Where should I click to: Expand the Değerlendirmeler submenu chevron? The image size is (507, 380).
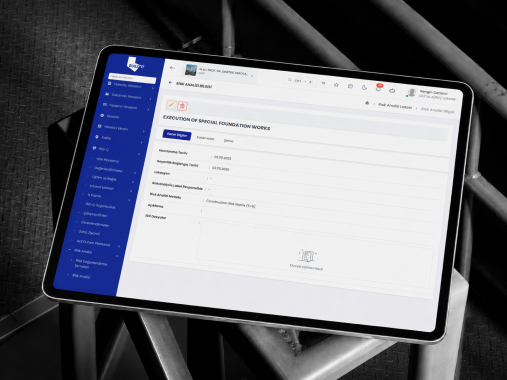point(135,173)
